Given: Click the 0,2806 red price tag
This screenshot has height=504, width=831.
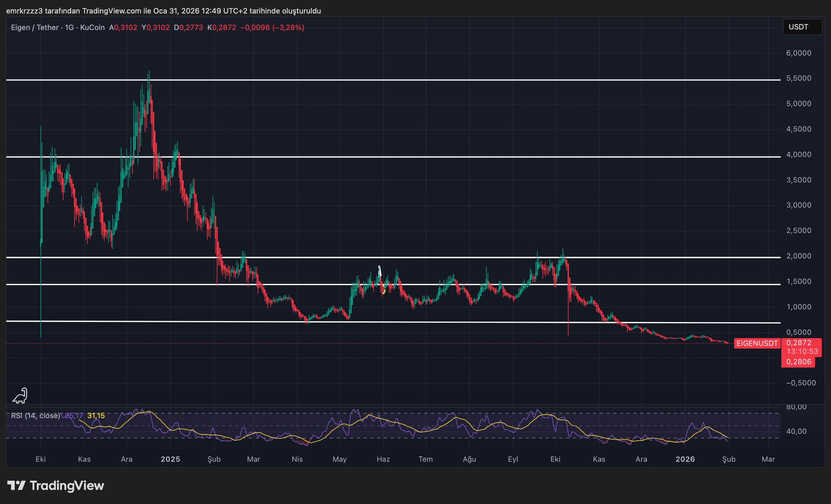Looking at the screenshot, I should tap(798, 362).
